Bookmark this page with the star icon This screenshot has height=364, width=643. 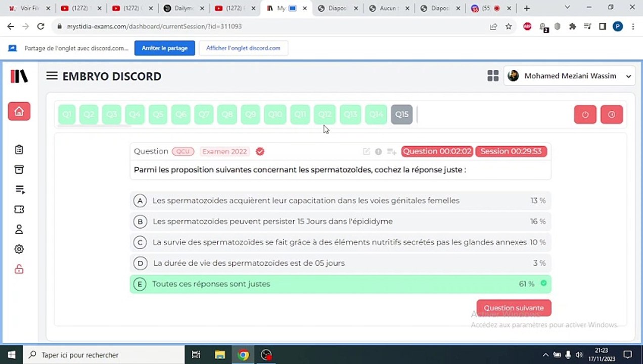click(509, 26)
